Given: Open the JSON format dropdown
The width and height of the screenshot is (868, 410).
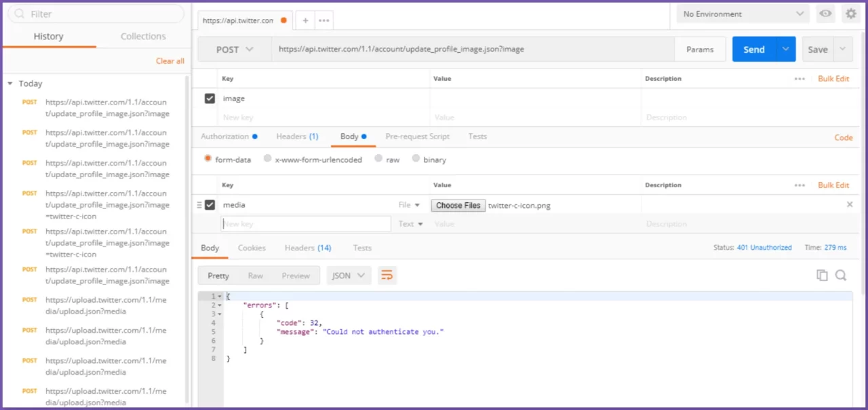Looking at the screenshot, I should (349, 276).
